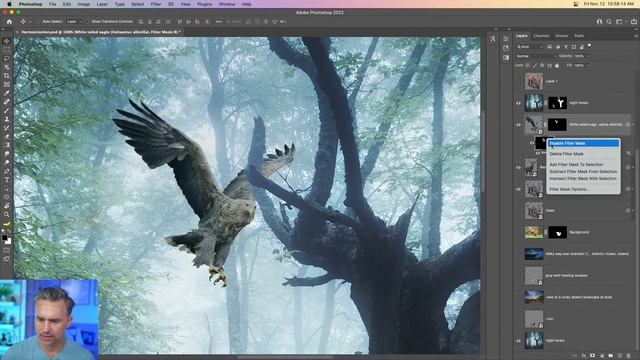Open the workspace switcher icon
640x360 pixels.
click(x=620, y=22)
